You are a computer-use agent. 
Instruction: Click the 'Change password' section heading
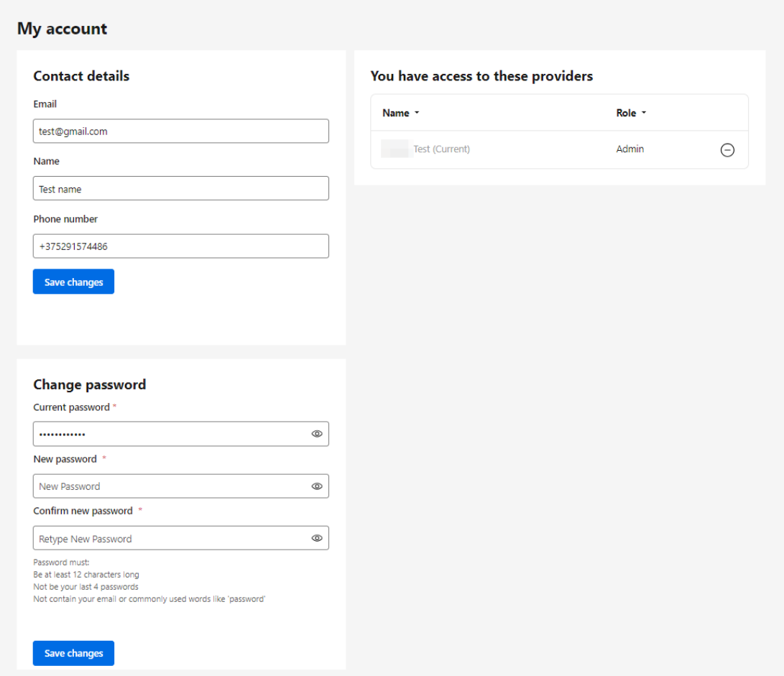(x=90, y=384)
